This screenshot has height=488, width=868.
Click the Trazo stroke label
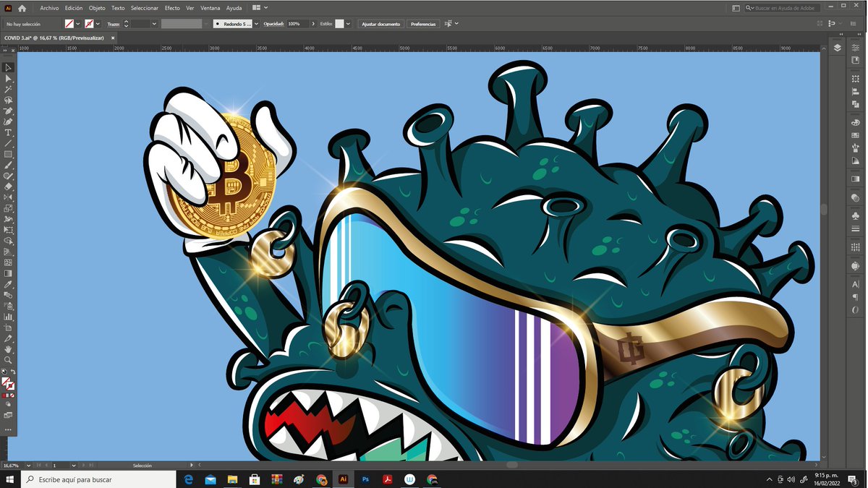114,24
